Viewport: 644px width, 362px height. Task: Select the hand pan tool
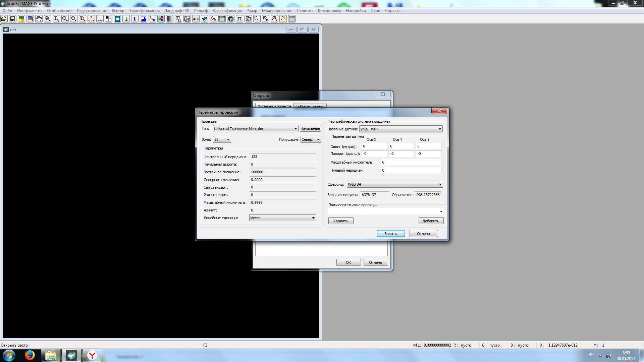pyautogui.click(x=39, y=19)
